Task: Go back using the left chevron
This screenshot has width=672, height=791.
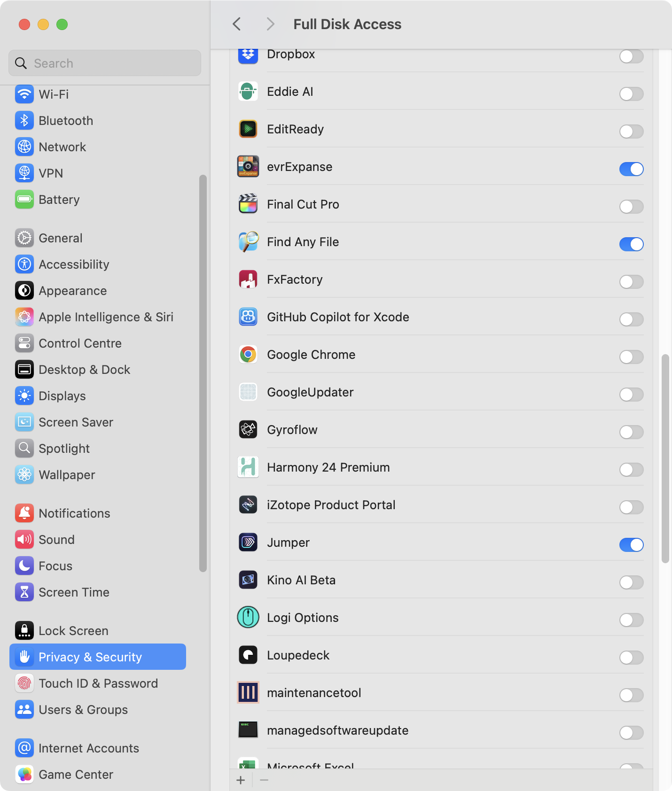Action: (x=237, y=24)
